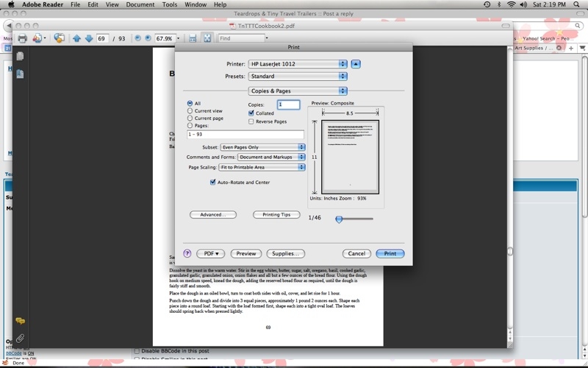Screen dimensions: 588x368
Task: Adjust the preview page slider
Action: (x=339, y=219)
